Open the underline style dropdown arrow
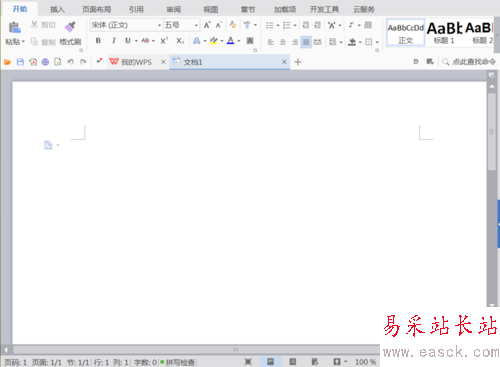The width and height of the screenshot is (500, 367). click(136, 41)
